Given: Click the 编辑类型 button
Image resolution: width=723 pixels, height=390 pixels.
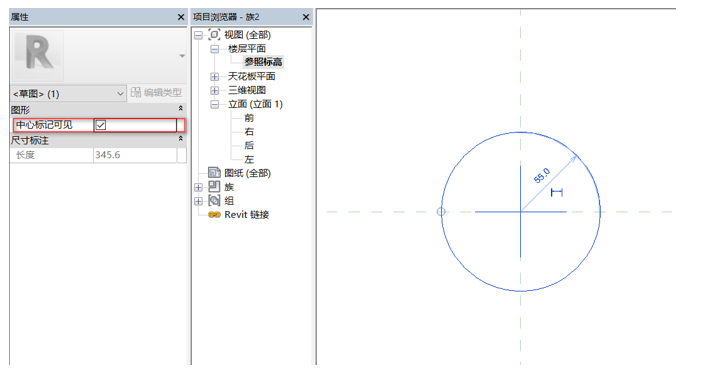Looking at the screenshot, I should click(x=156, y=93).
